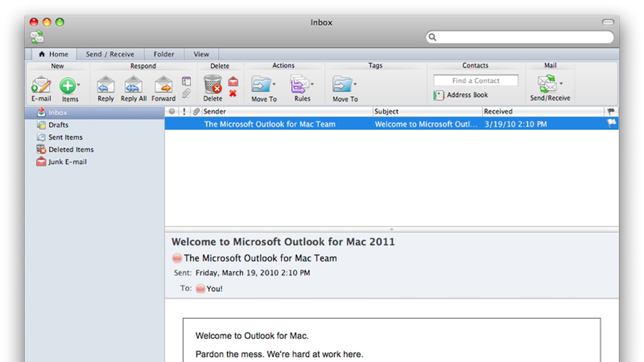This screenshot has height=362, width=644.
Task: Open the Address Book
Action: coord(461,95)
